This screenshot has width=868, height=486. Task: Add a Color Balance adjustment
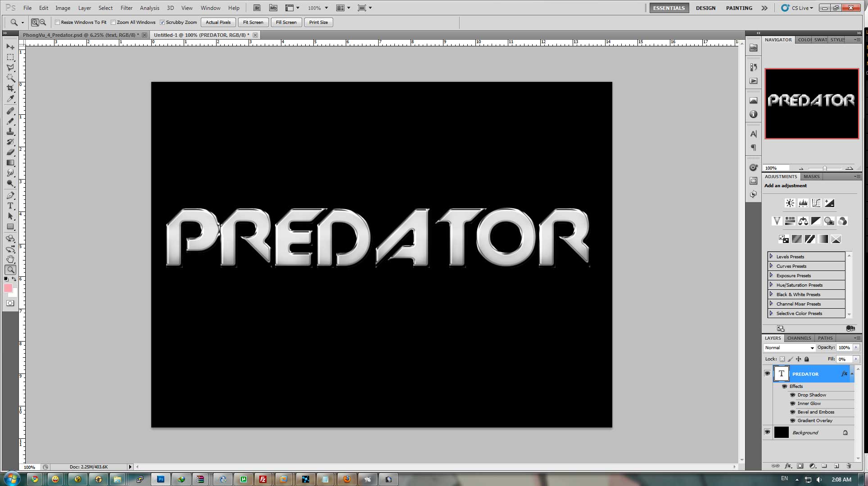coord(803,221)
